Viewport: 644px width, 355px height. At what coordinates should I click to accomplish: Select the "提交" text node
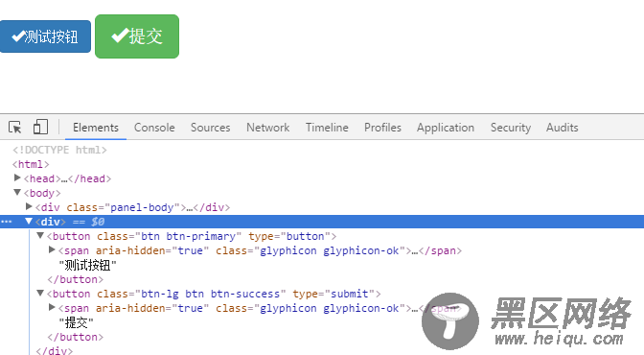tap(77, 323)
